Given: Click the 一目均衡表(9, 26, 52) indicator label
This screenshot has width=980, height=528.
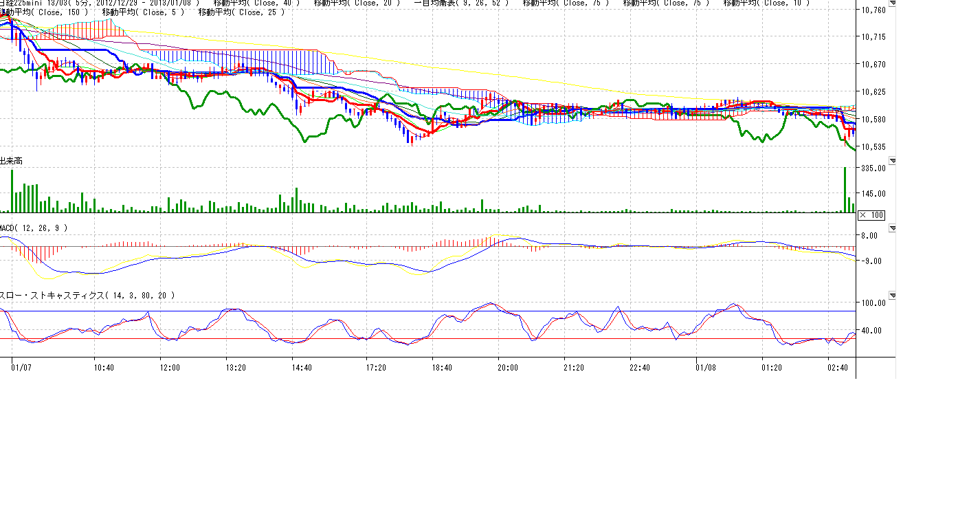Looking at the screenshot, I should (463, 3).
